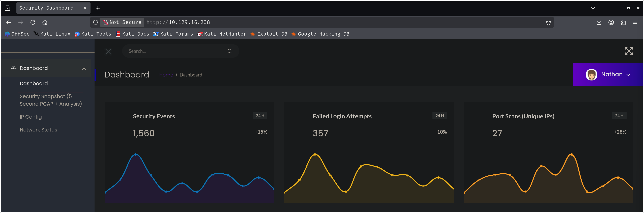This screenshot has width=644, height=213.
Task: Reload the page with refresh icon
Action: [x=33, y=22]
